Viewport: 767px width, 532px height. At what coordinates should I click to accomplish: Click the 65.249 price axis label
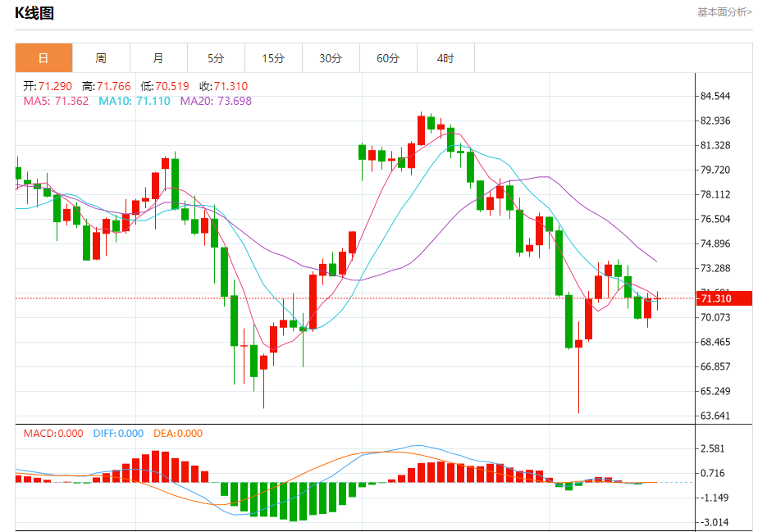click(715, 391)
